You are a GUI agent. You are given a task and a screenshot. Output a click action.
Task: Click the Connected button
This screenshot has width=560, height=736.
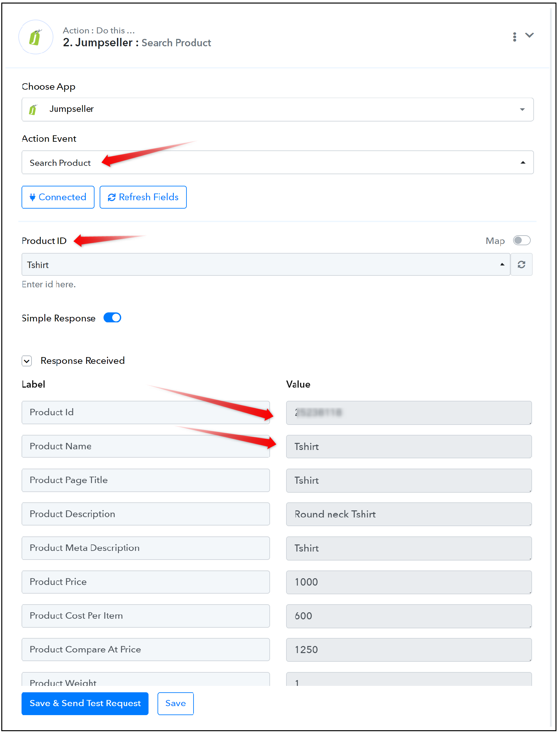click(58, 197)
